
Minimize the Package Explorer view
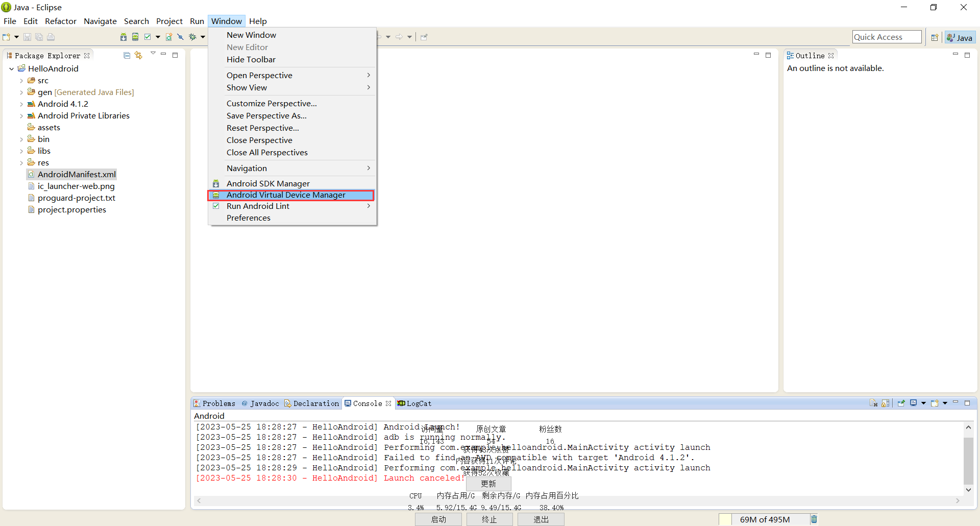163,54
